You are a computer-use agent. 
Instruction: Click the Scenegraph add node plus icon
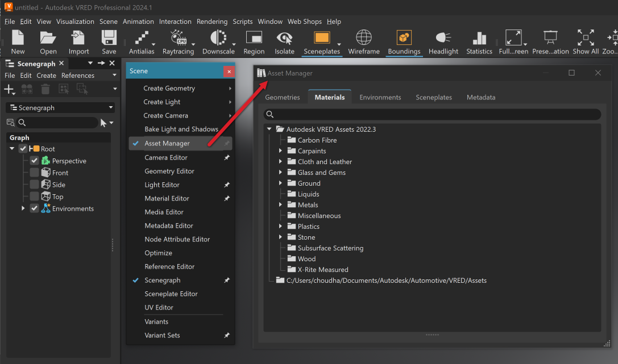click(9, 89)
